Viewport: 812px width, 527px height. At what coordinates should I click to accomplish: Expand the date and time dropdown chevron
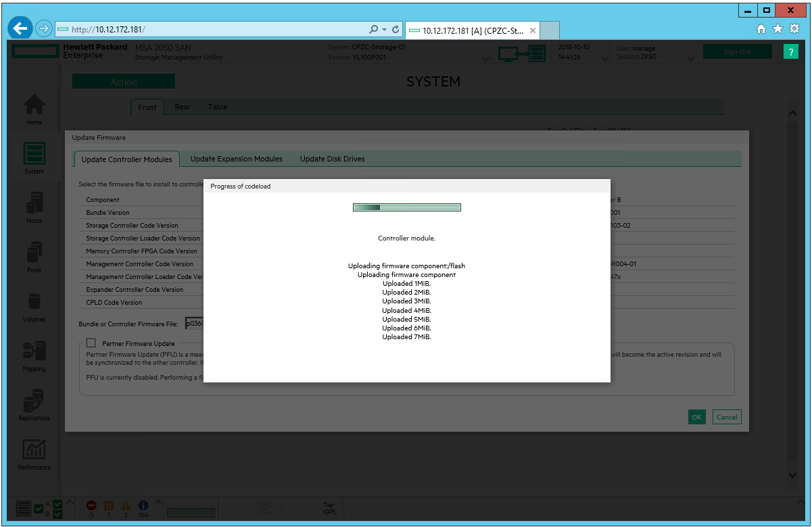point(606,59)
